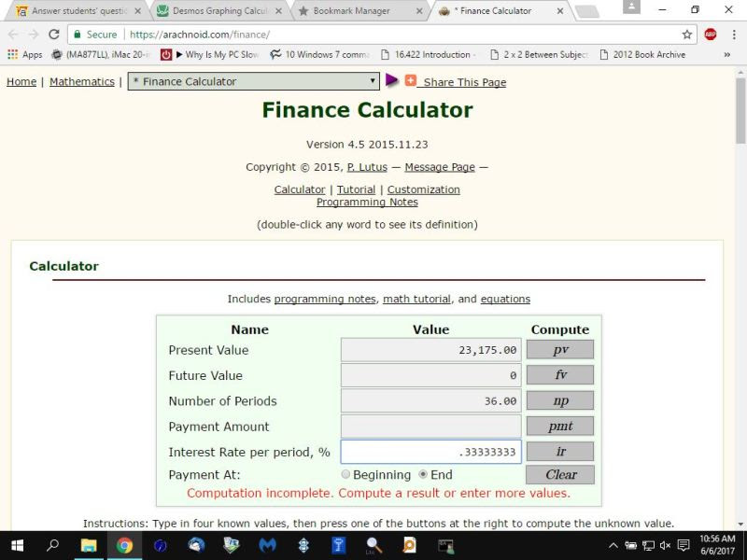
Task: Open the Apps bookmarks grid icon
Action: coord(13,54)
